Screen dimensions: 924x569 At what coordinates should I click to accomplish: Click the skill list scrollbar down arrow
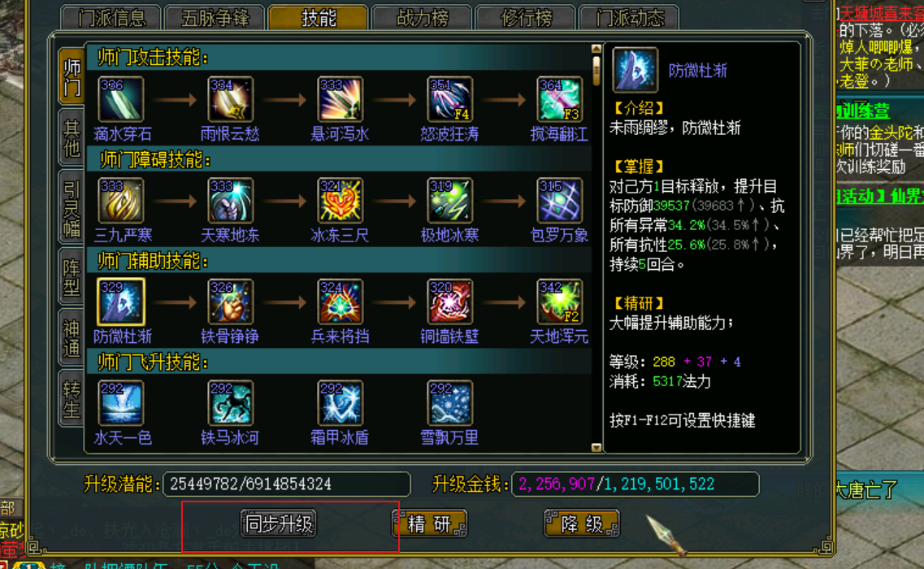(x=596, y=448)
